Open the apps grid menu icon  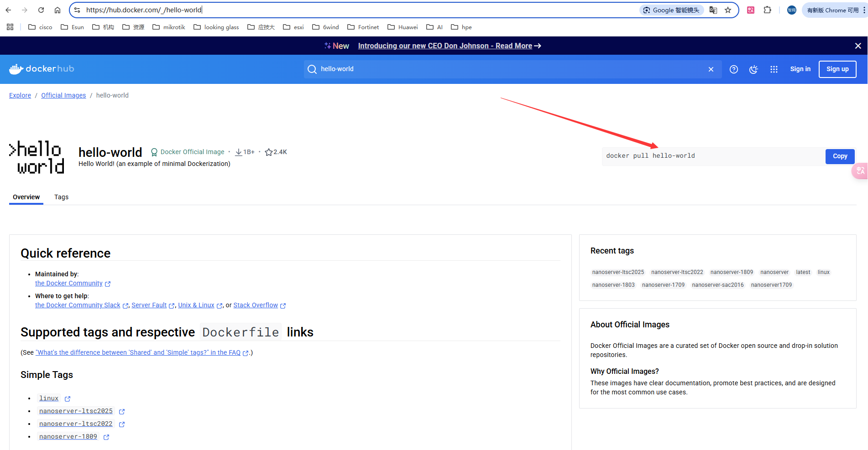coord(774,69)
